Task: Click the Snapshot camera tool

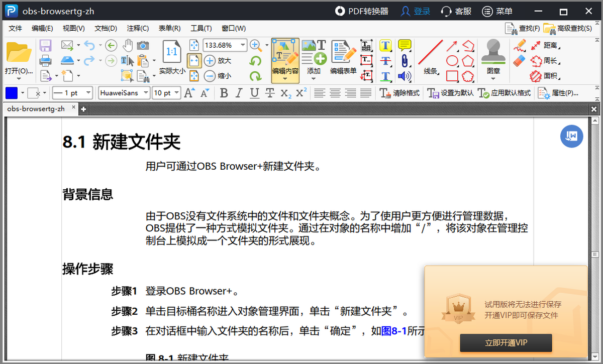Action: point(143,46)
